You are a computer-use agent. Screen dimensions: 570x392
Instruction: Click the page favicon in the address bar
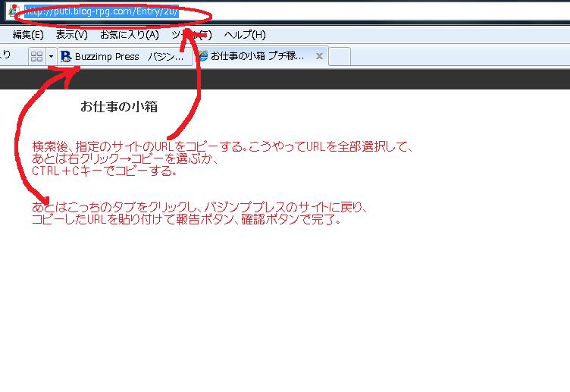pos(12,12)
